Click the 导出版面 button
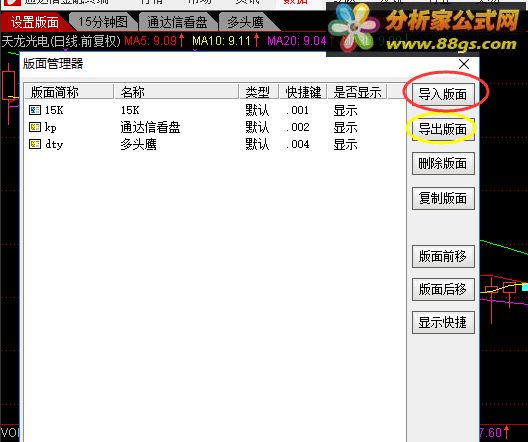This screenshot has width=528, height=442. (443, 129)
